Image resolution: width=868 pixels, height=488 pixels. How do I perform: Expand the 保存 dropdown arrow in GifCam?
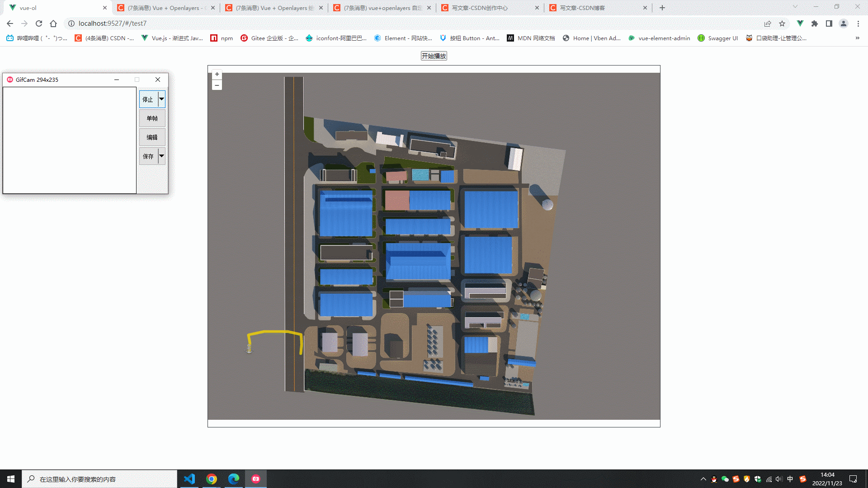tap(161, 156)
